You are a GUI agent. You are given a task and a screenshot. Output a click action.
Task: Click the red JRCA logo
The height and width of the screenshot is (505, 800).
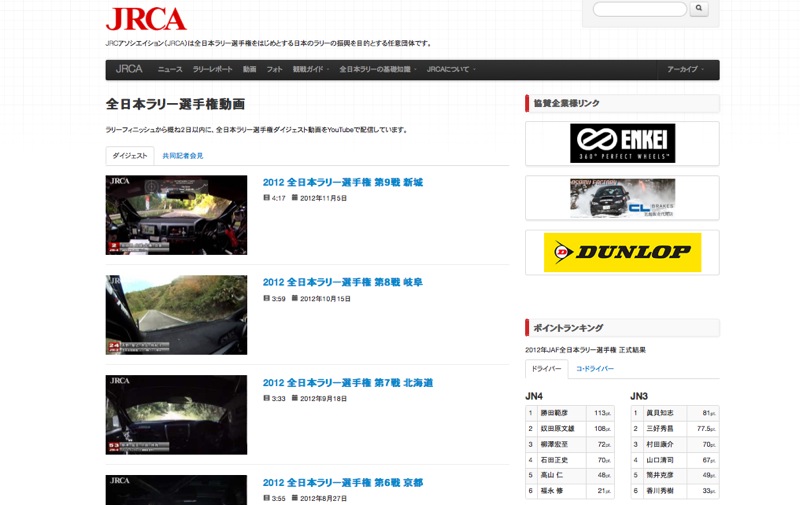coord(146,19)
